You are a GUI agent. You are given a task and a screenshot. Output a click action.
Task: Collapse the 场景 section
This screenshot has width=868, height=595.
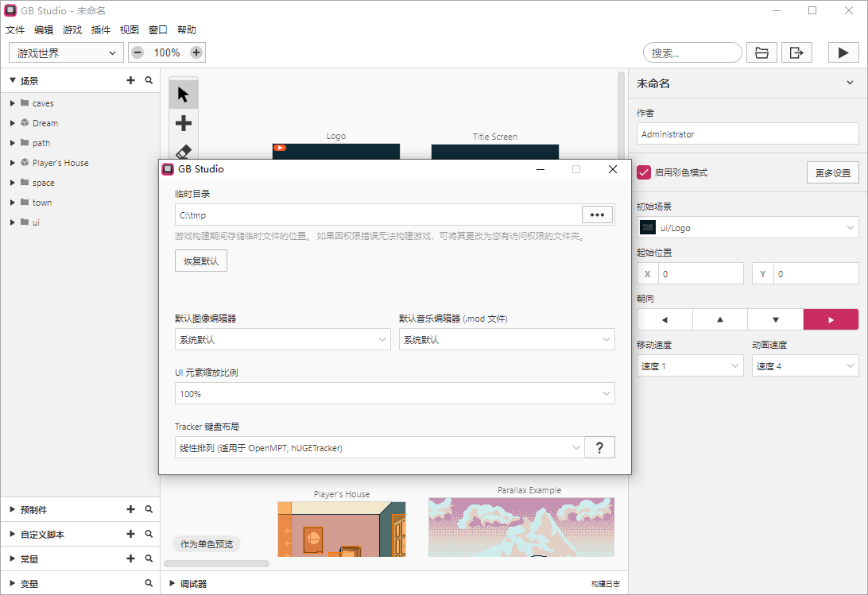click(x=13, y=80)
